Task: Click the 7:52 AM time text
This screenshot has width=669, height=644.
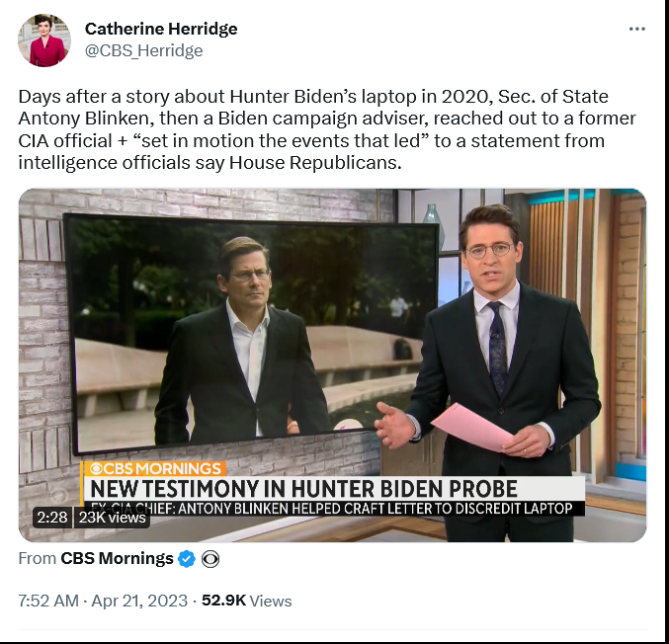Action: (x=48, y=601)
